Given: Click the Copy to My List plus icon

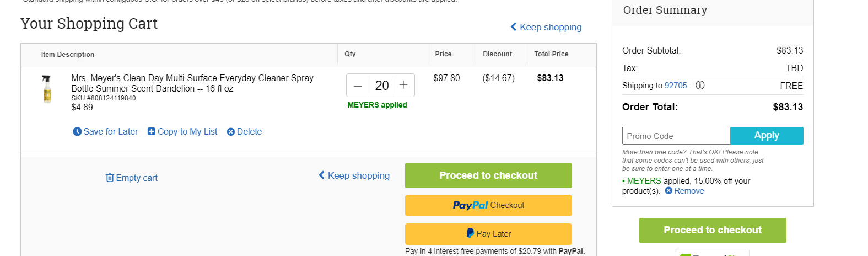Looking at the screenshot, I should (152, 131).
